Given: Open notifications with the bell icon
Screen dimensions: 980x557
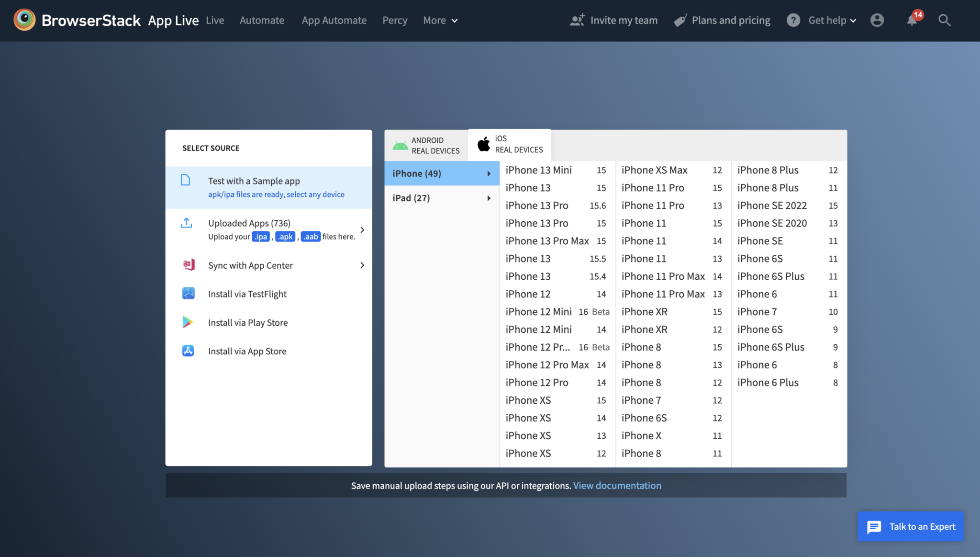Looking at the screenshot, I should tap(913, 21).
